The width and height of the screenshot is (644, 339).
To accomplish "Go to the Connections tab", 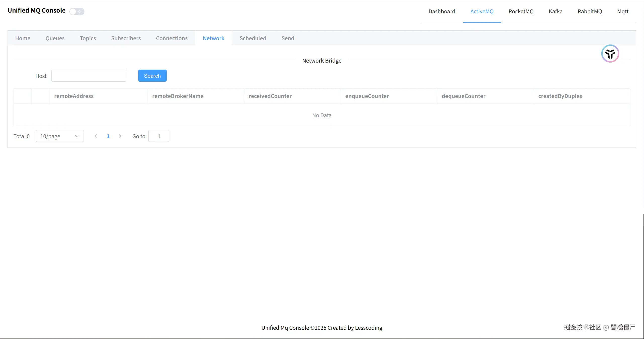I will (x=172, y=38).
